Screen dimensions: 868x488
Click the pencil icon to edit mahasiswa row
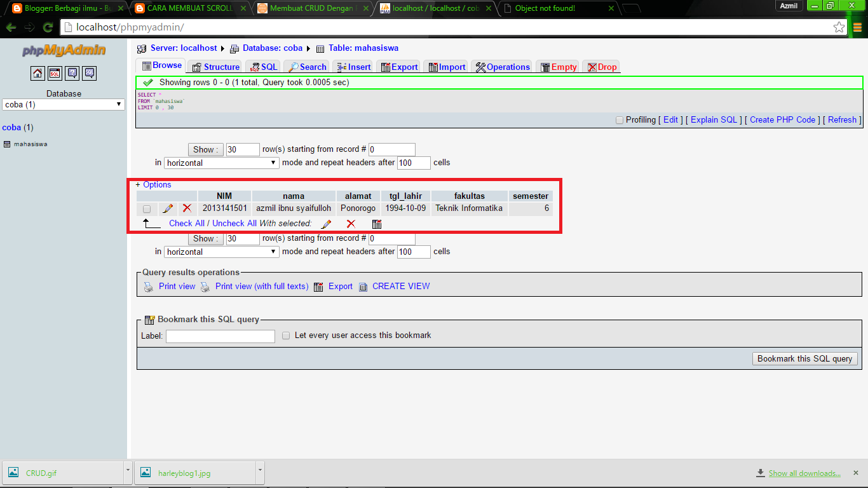point(168,208)
